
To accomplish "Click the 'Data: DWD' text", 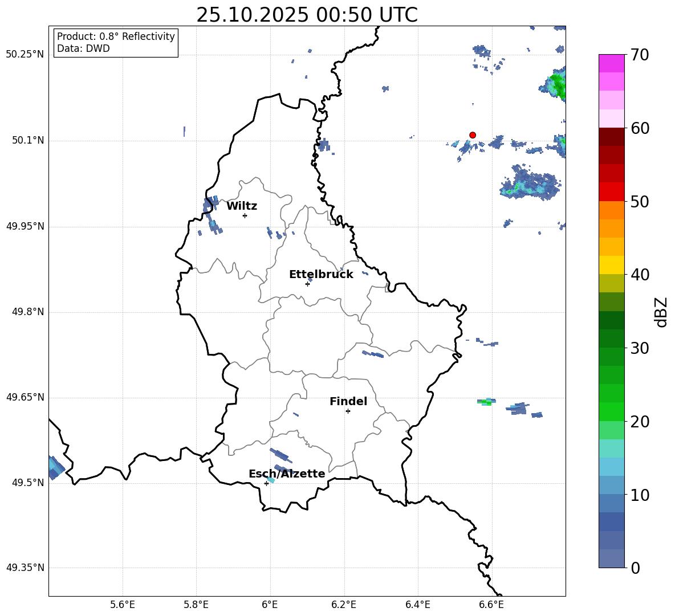I will coord(83,48).
